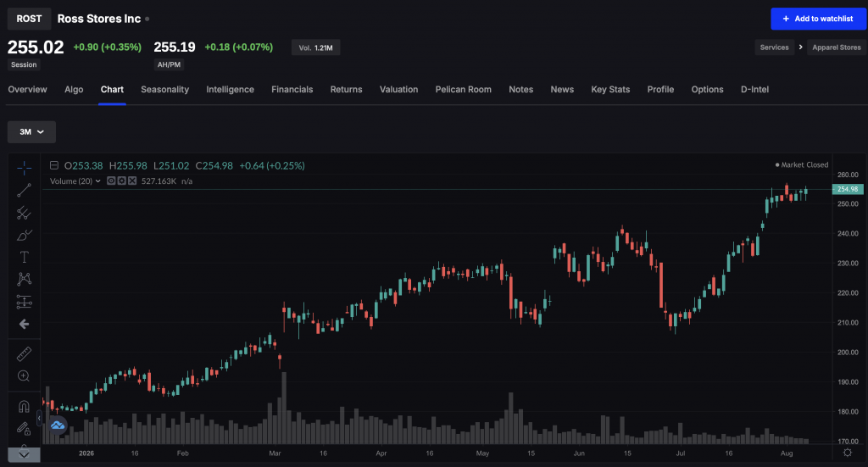
Task: Click Add to watchlist button
Action: tap(818, 19)
